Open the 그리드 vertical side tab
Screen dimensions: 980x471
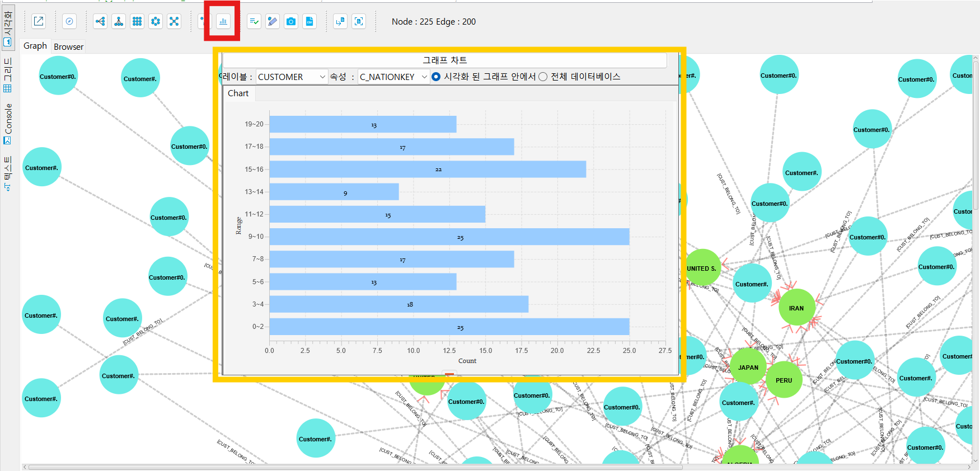(x=8, y=75)
